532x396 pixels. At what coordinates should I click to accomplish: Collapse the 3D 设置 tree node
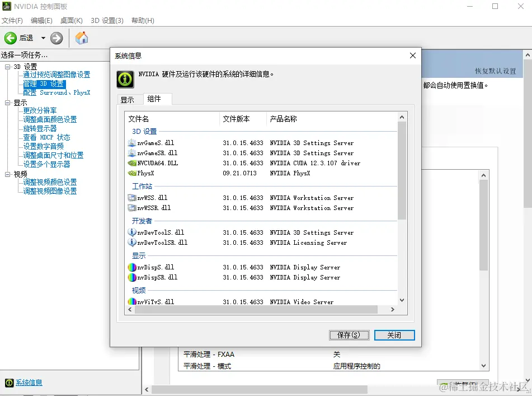pyautogui.click(x=7, y=67)
